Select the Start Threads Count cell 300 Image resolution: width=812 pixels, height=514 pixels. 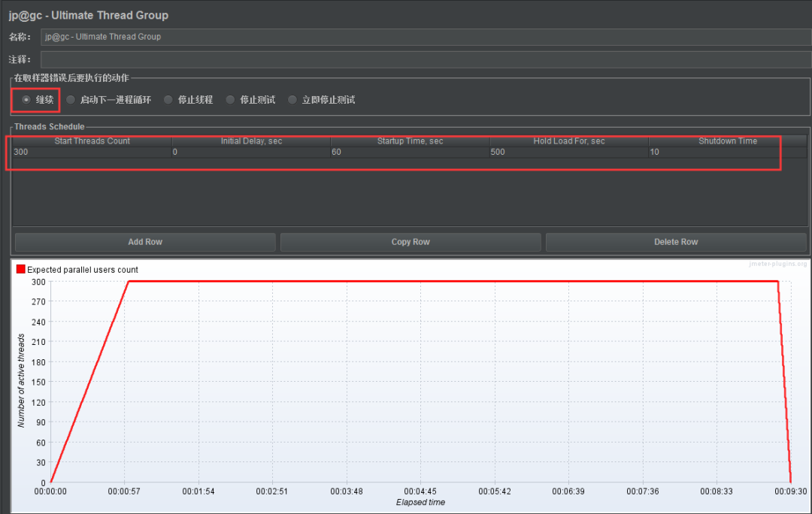coord(92,153)
